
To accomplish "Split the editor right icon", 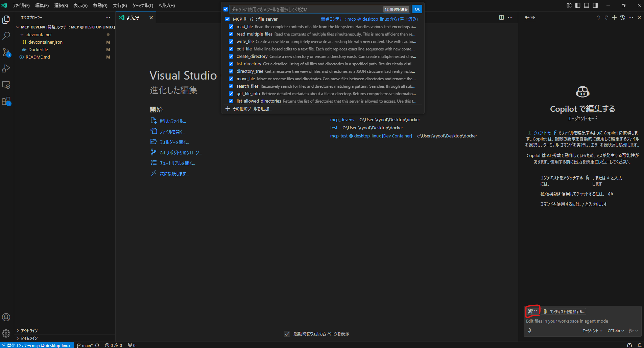I will [501, 18].
